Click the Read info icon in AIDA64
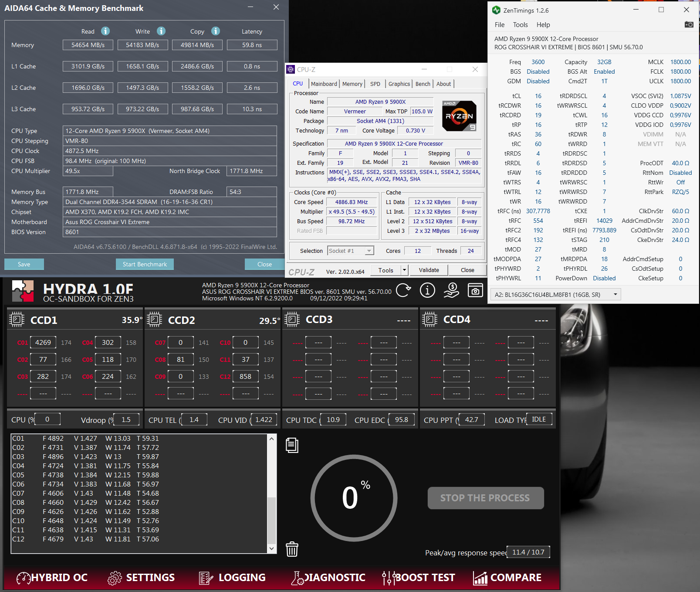This screenshot has width=700, height=592. (x=105, y=31)
